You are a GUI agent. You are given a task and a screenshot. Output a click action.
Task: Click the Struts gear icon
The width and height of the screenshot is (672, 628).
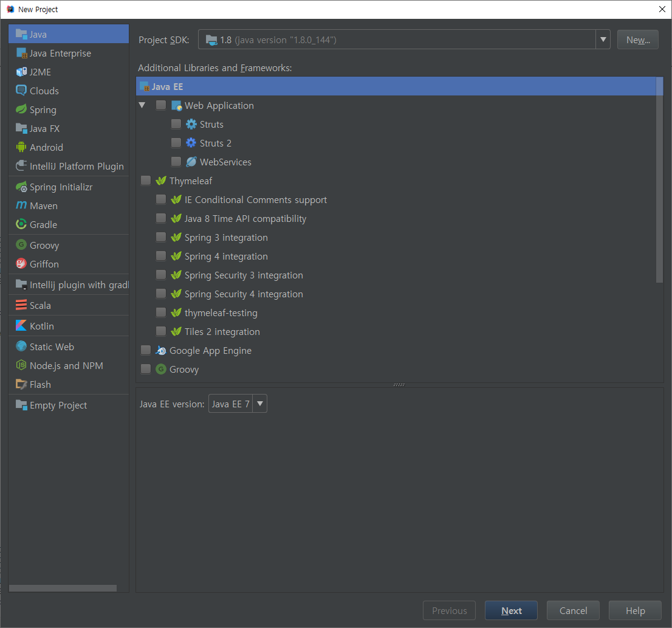point(191,124)
